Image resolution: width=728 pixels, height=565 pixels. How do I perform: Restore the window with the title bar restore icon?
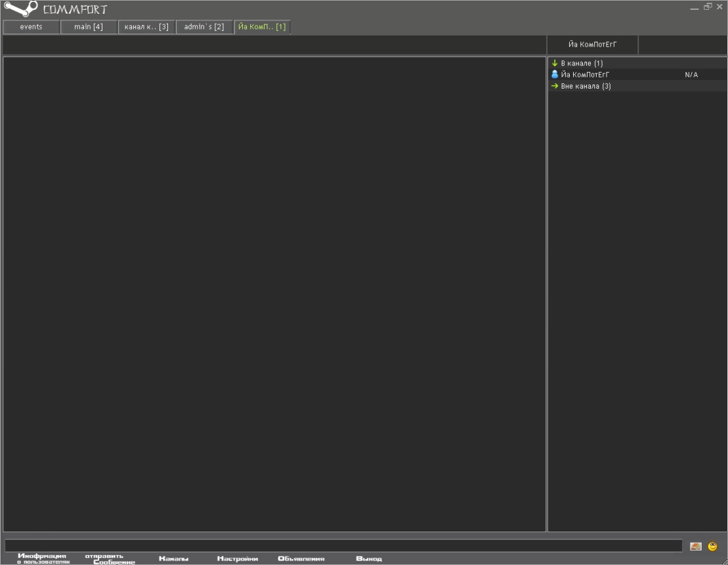point(708,7)
